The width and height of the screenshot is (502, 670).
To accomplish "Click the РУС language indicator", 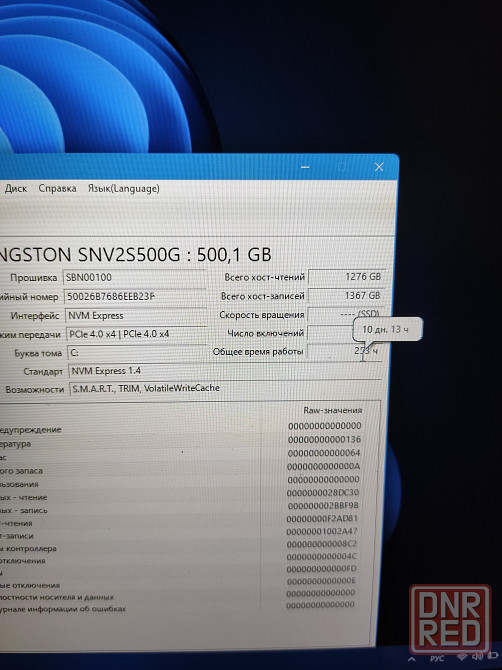I will coord(437,658).
